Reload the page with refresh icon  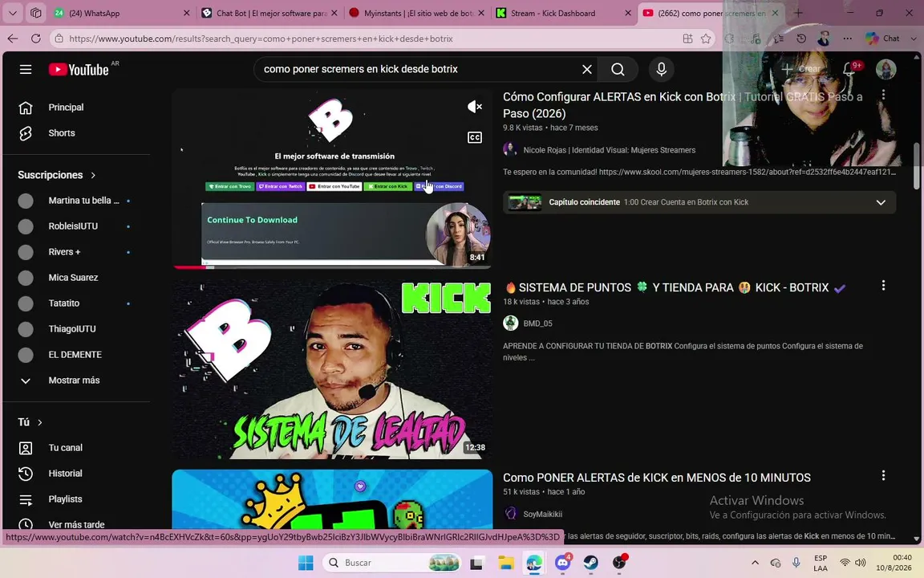click(36, 39)
